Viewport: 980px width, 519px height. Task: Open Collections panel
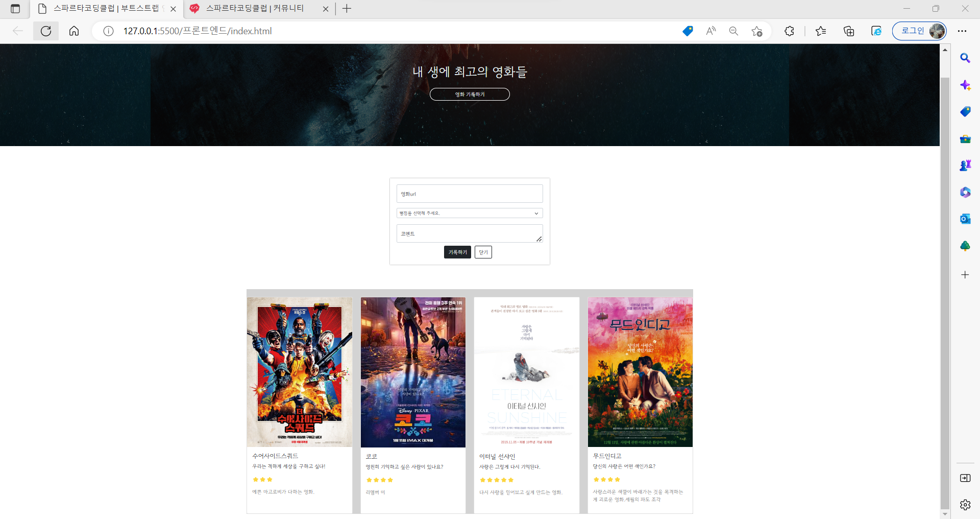(849, 31)
